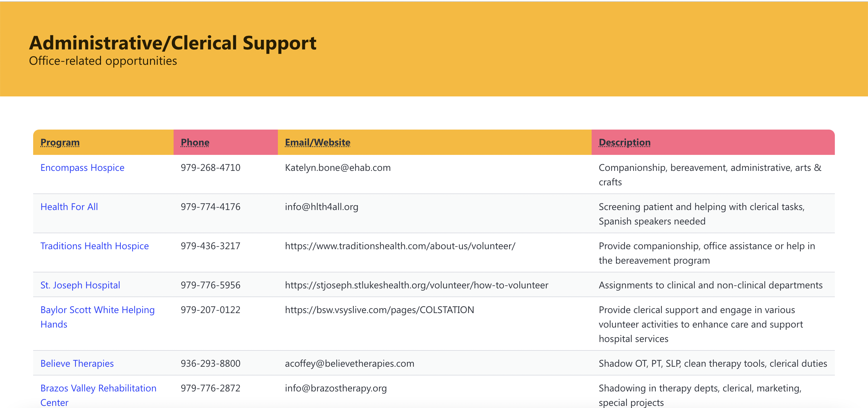Viewport: 868px width, 408px height.
Task: Open Brazos Valley Rehabilitation Center link
Action: [x=98, y=388]
